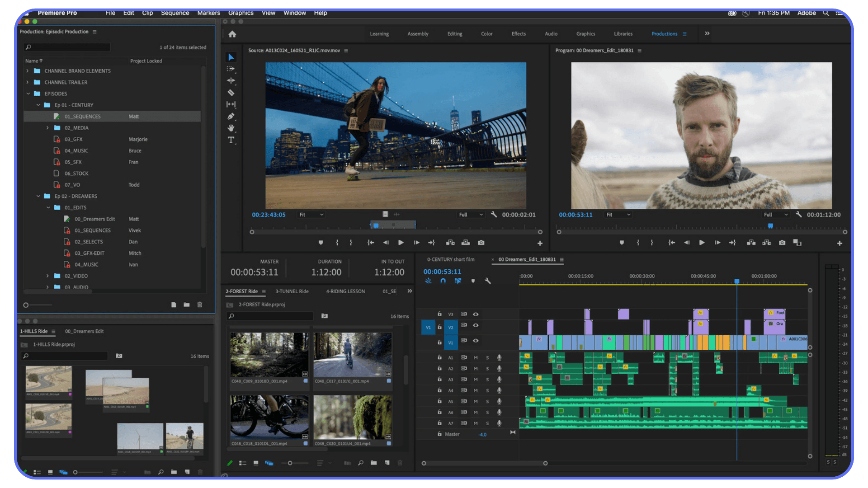868x488 pixels.
Task: Open the Sequence menu
Action: click(x=175, y=13)
